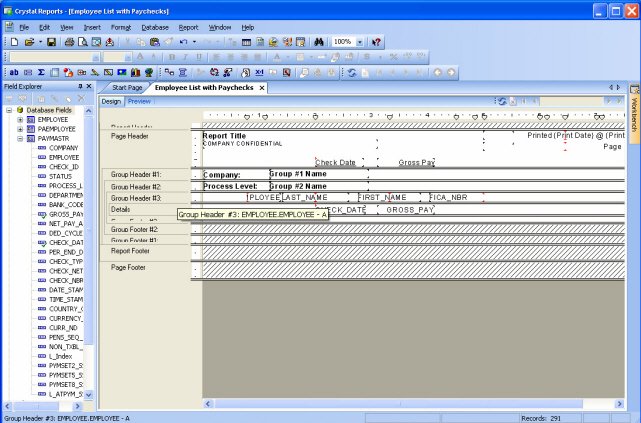The image size is (641, 423).
Task: Open the Workbench side tab
Action: [x=634, y=114]
